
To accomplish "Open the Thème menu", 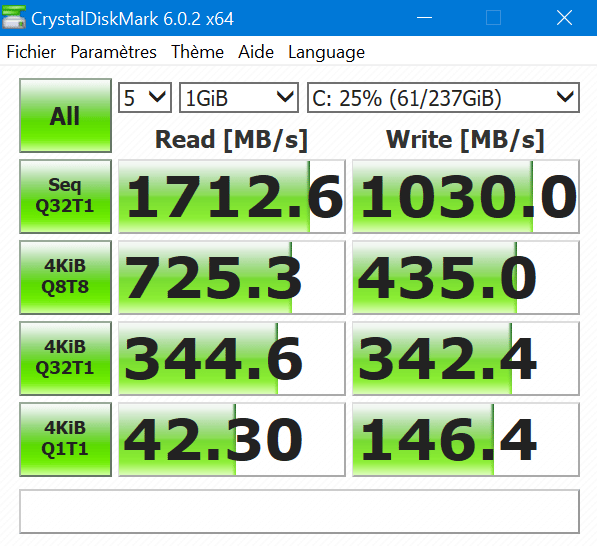I will click(197, 52).
